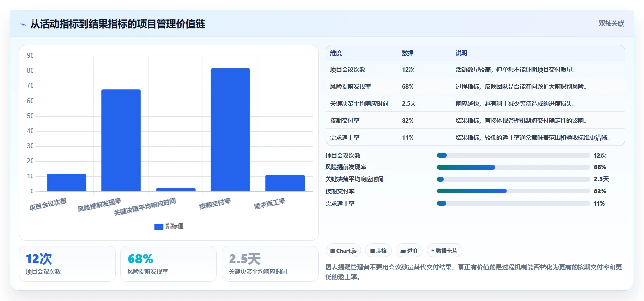Click the Chart.js tag

(x=343, y=251)
